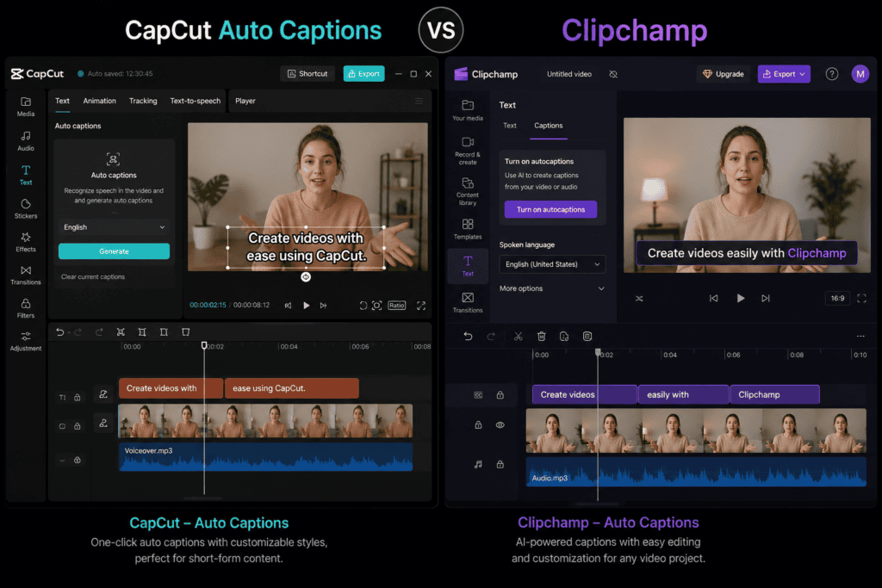Toggle lock on Clipchamp caption track

pyautogui.click(x=500, y=394)
